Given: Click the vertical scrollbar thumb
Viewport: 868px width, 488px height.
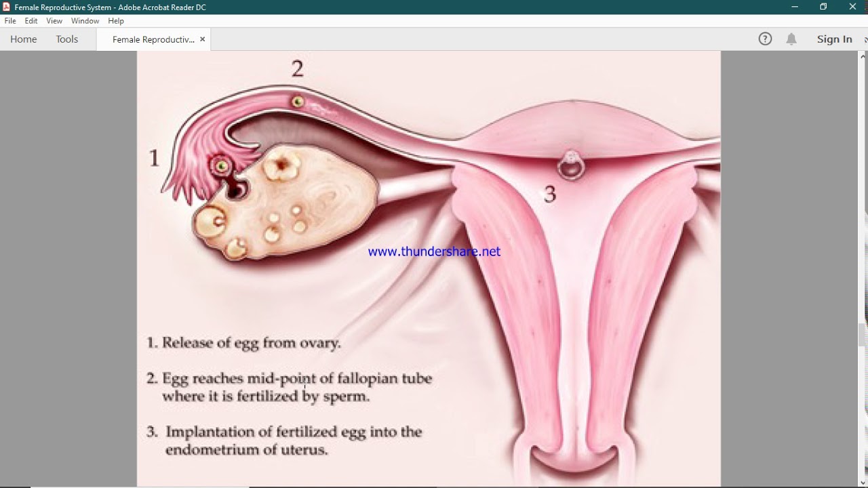Looking at the screenshot, I should click(x=862, y=335).
